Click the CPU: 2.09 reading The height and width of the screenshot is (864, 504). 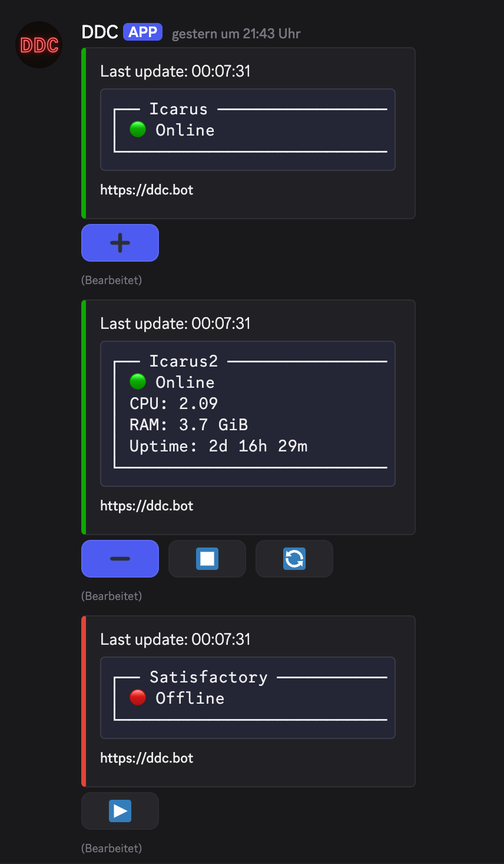[x=174, y=404]
